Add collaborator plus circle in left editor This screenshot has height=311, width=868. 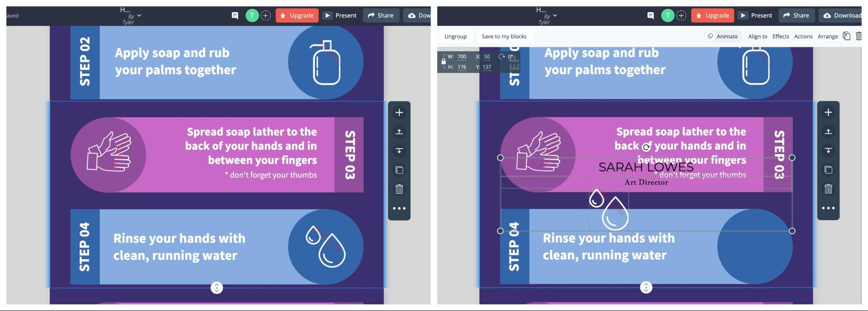(265, 16)
